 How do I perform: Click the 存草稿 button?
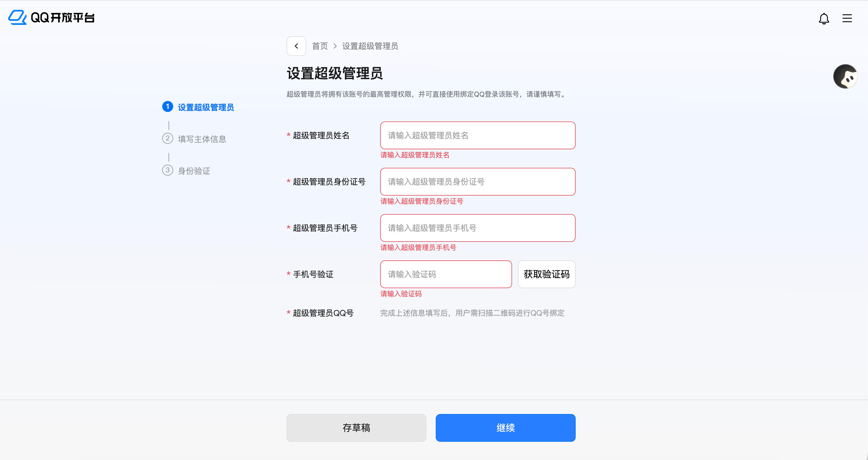(x=356, y=428)
